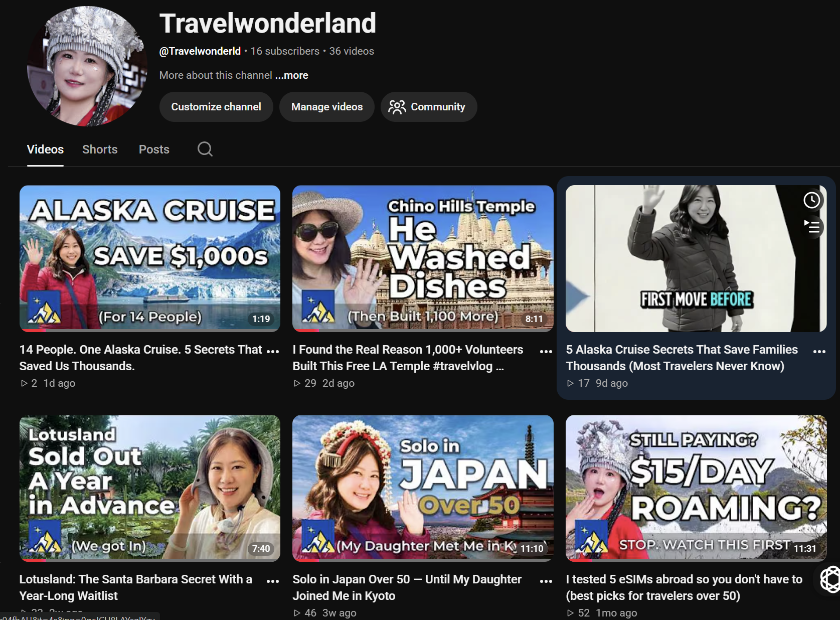Image resolution: width=840 pixels, height=620 pixels.
Task: Click the Customize channel button
Action: (x=216, y=107)
